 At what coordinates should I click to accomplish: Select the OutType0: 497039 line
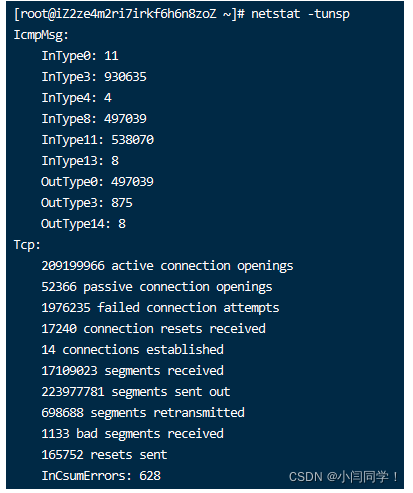97,182
